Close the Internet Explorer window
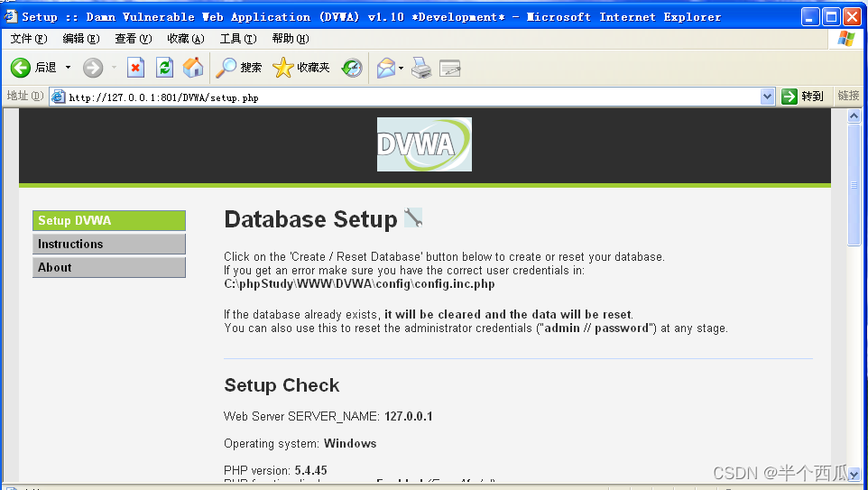868x490 pixels. pos(852,17)
